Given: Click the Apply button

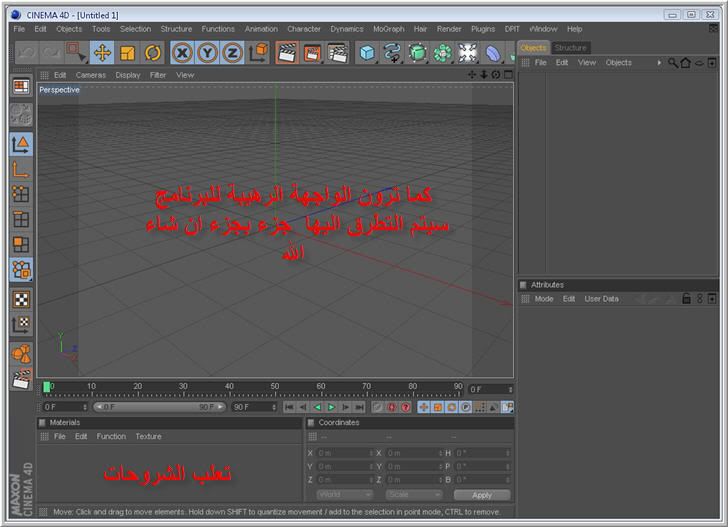Looking at the screenshot, I should coord(482,495).
